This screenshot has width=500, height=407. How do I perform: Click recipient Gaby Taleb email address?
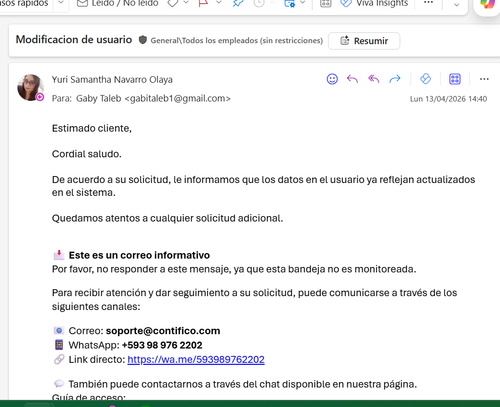(x=153, y=99)
